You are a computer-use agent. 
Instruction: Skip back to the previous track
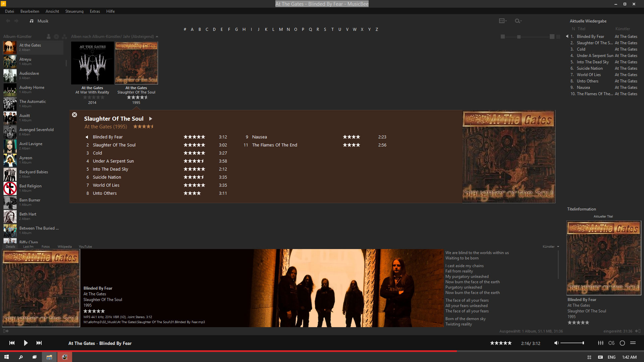[x=12, y=343]
